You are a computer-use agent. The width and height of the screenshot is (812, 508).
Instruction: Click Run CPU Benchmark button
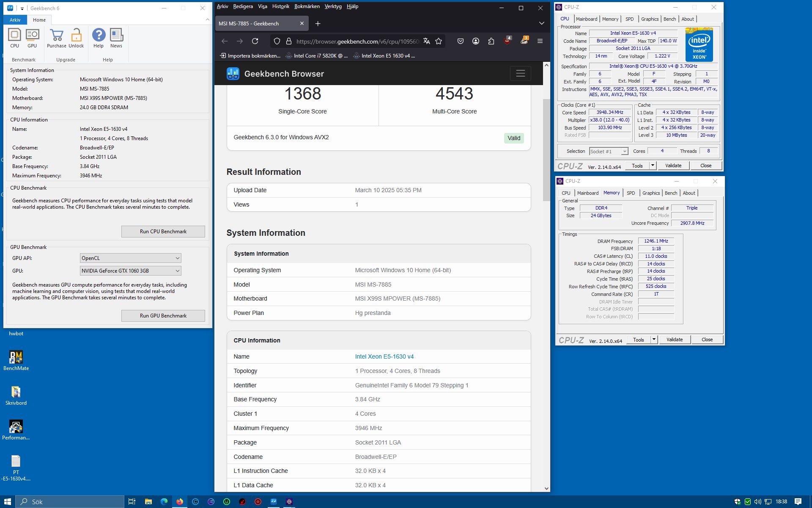click(x=163, y=232)
